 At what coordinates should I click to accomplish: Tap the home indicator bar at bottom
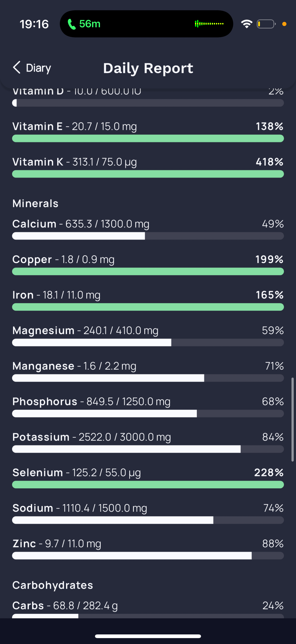148,636
